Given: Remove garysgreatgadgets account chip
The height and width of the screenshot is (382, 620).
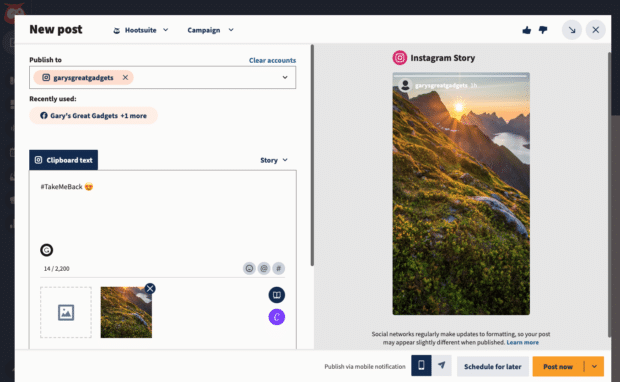Looking at the screenshot, I should [125, 78].
